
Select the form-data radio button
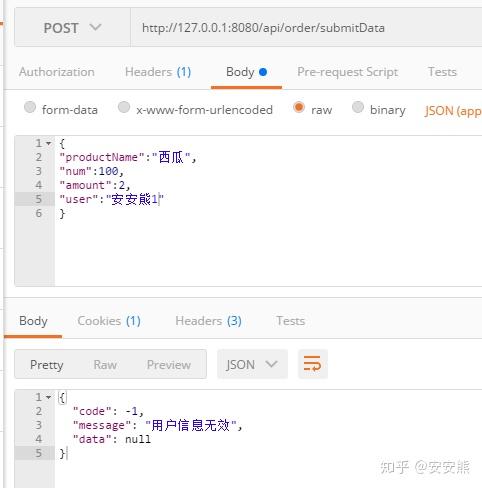click(x=30, y=107)
